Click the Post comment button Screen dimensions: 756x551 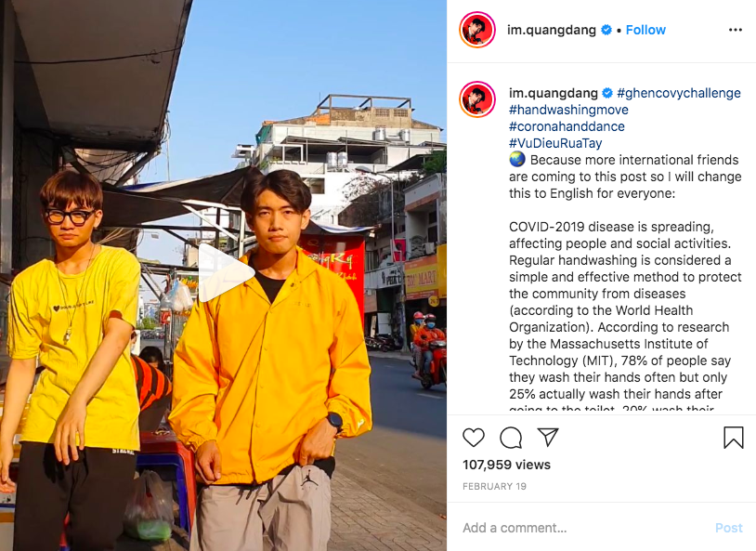click(728, 528)
